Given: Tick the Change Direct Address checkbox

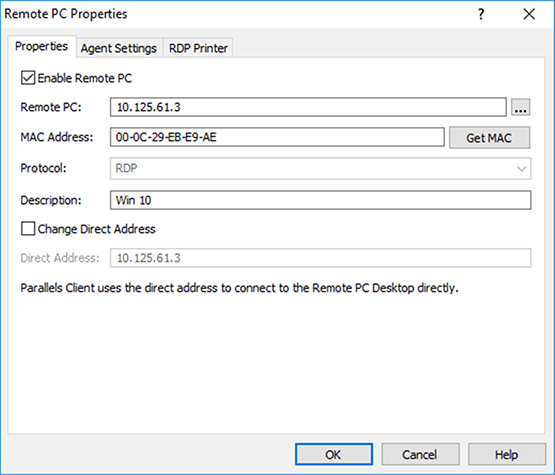Looking at the screenshot, I should 28,229.
